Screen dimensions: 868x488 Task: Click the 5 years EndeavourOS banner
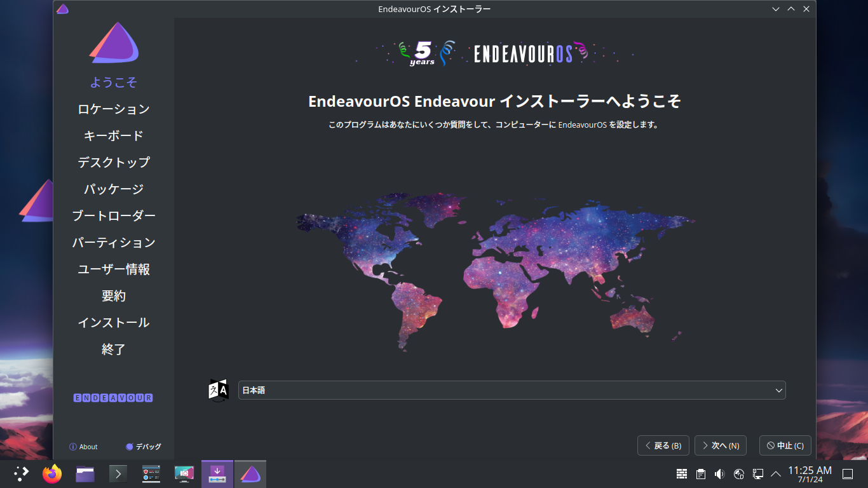[x=495, y=53]
